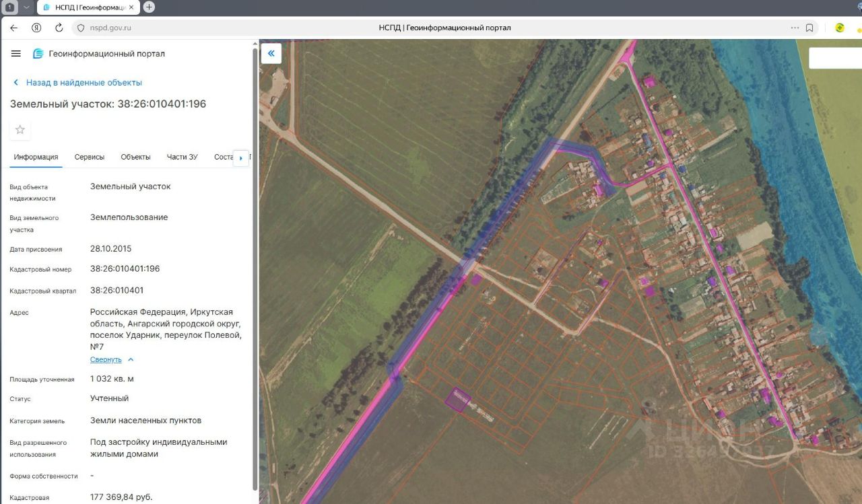Expand the tab list dropdown arrow
This screenshot has height=504, width=862.
pyautogui.click(x=26, y=7)
